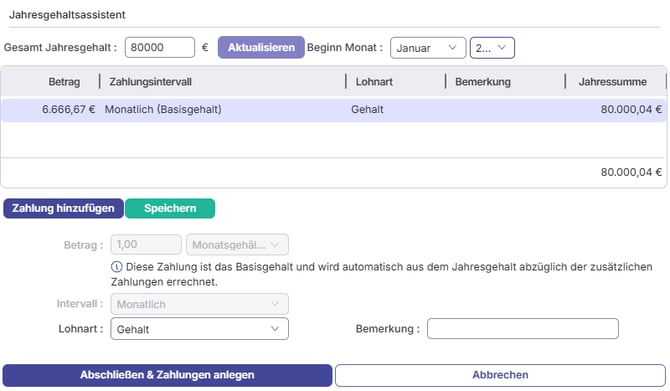Click the row's 80.000,04 € Jahressumme value

tap(631, 109)
